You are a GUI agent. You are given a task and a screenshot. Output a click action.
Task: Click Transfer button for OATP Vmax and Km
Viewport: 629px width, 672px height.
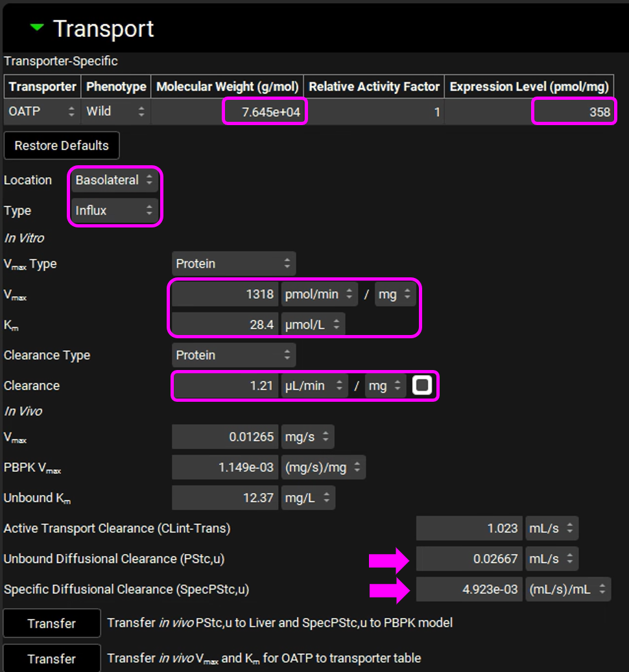click(52, 658)
